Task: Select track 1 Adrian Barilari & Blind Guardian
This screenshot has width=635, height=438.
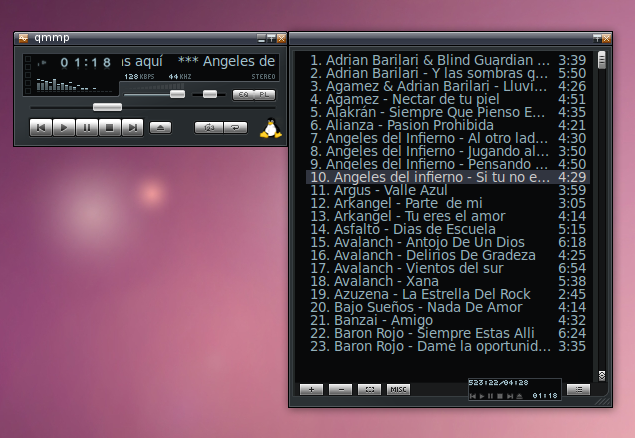Action: 448,60
